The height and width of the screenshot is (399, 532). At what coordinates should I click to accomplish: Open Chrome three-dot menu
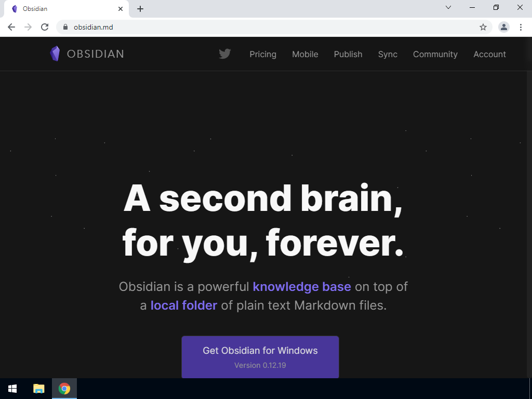[x=521, y=27]
